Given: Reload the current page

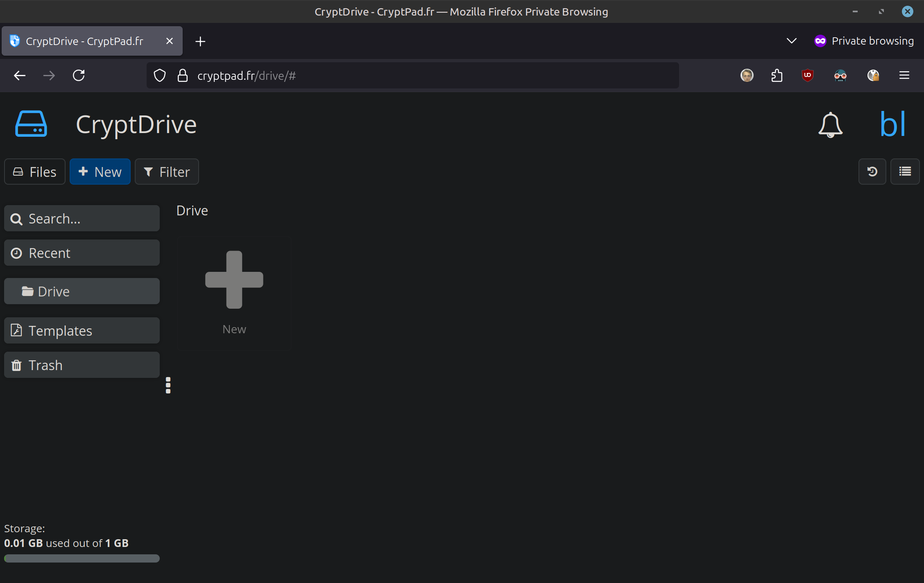Looking at the screenshot, I should pyautogui.click(x=79, y=75).
